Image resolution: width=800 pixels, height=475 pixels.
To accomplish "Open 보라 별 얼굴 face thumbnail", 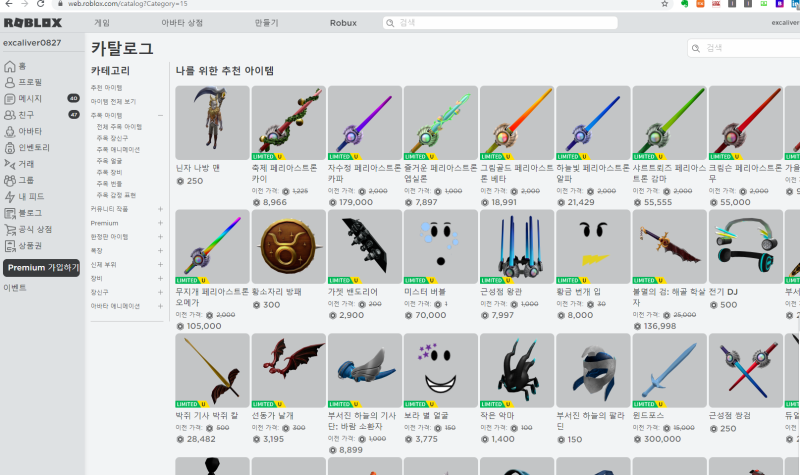I will [x=441, y=370].
